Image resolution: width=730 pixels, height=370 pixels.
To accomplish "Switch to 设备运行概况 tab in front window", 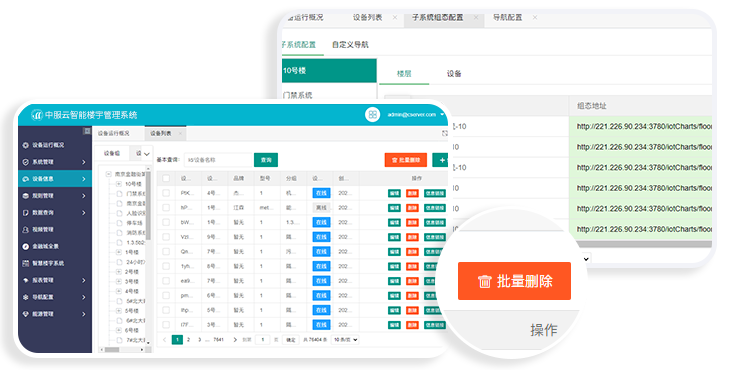I will (114, 134).
